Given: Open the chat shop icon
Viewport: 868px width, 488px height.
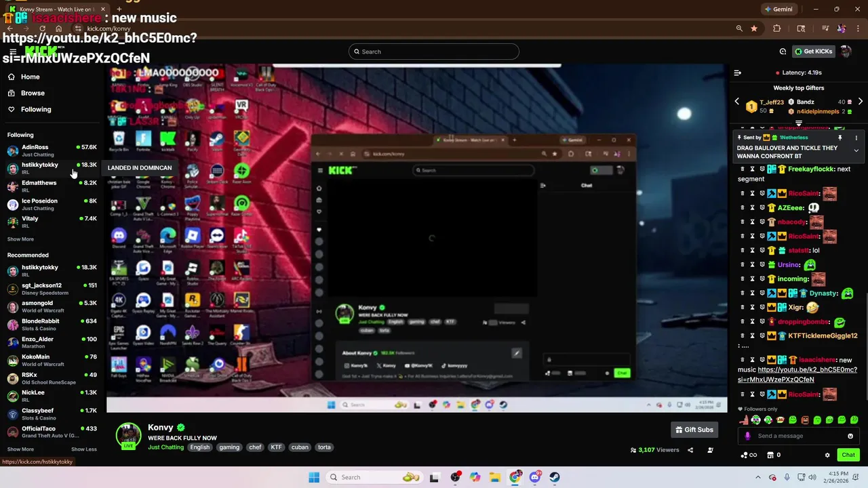Looking at the screenshot, I should point(771,455).
